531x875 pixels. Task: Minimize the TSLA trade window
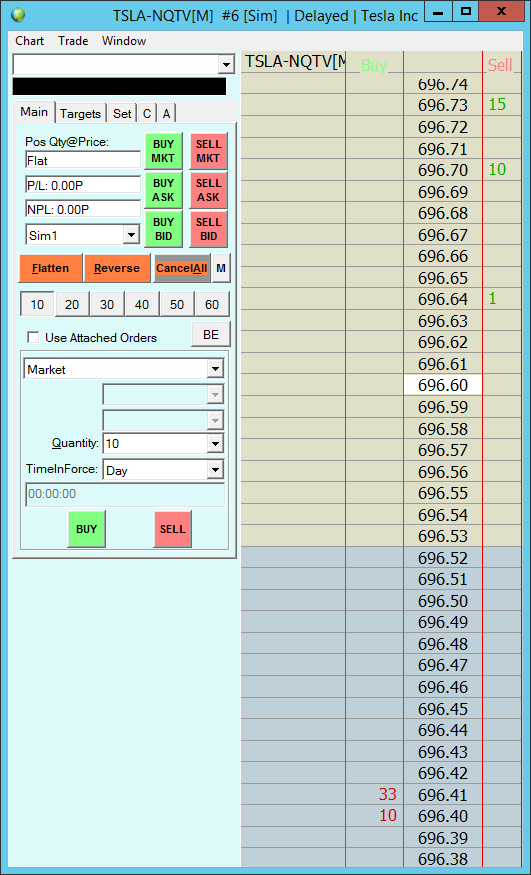click(x=438, y=11)
